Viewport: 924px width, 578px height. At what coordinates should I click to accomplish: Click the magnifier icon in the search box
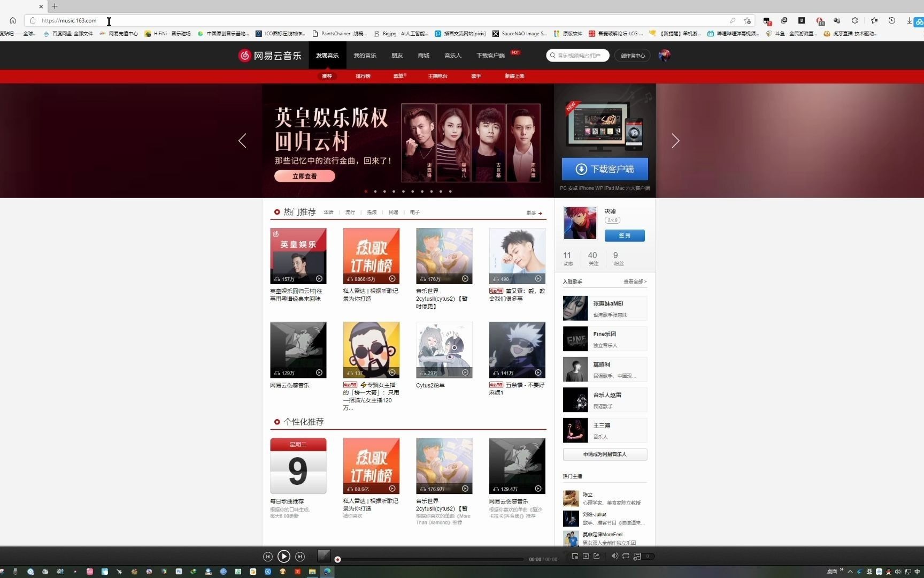pos(553,55)
